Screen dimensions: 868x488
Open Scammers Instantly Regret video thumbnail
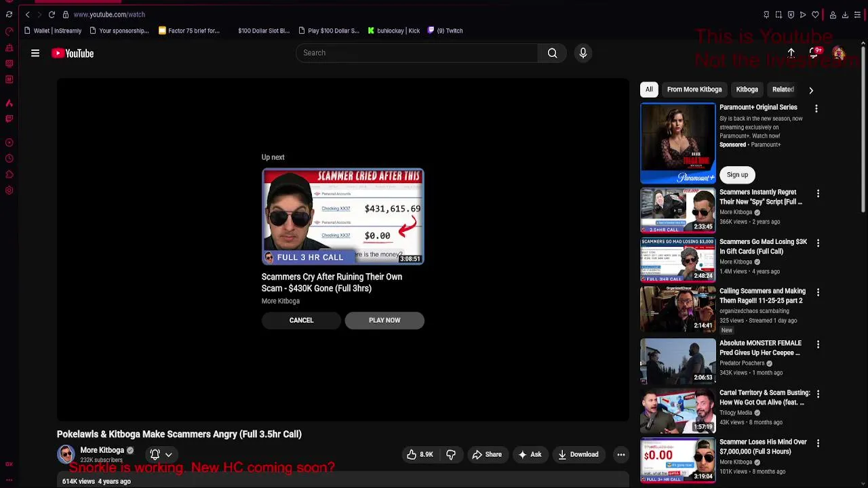click(678, 210)
